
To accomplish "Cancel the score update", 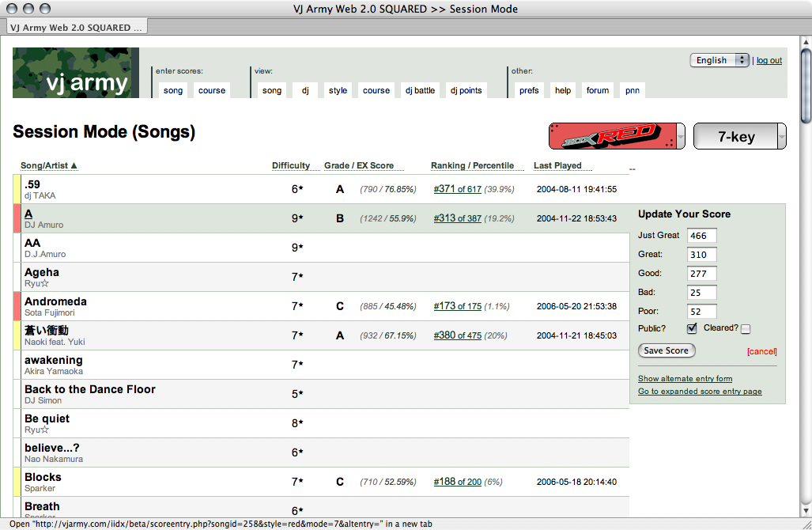I will point(761,351).
